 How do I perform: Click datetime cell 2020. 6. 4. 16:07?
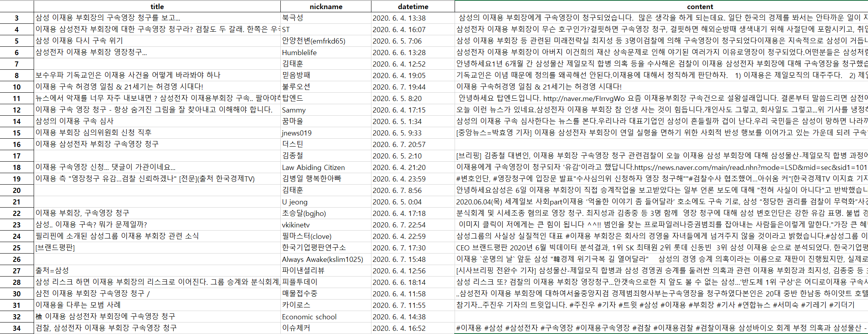413,29
